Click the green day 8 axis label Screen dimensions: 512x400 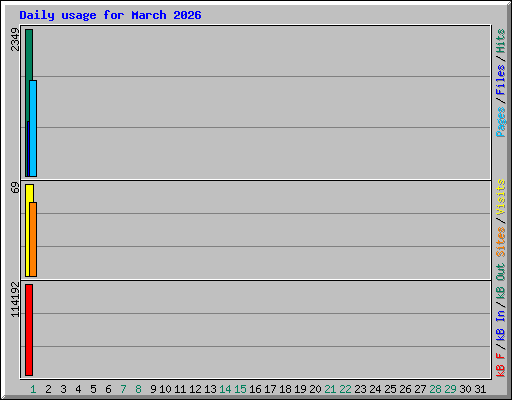[x=138, y=389]
